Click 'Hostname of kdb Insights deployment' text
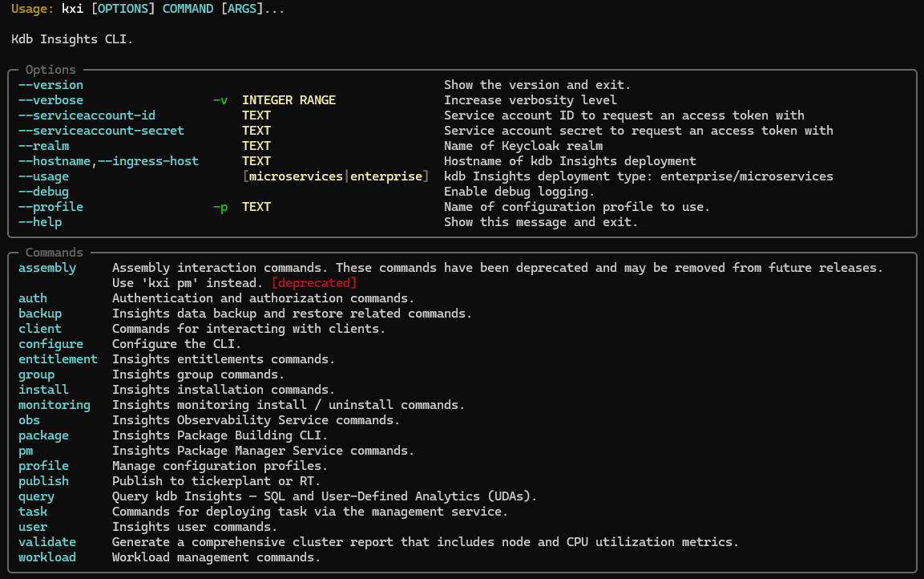924x579 pixels. tap(570, 161)
